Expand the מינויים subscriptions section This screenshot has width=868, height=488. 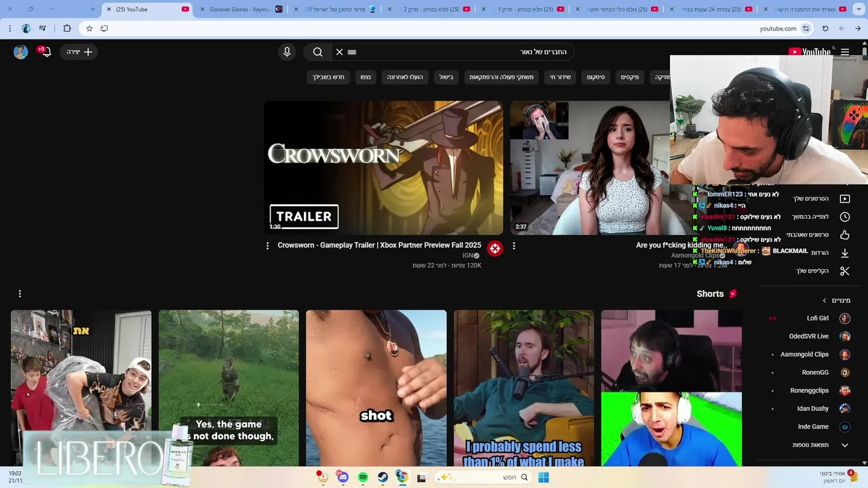click(836, 300)
